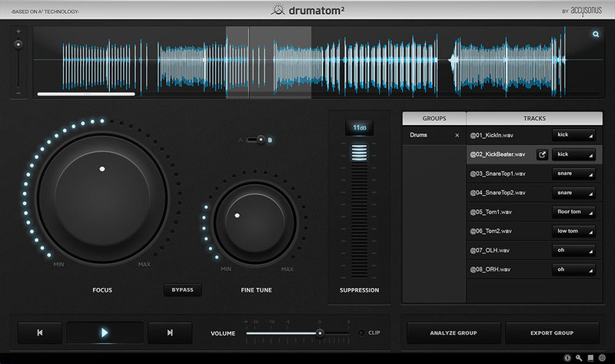Click the waveform zoom-out minus icon
615x364 pixels.
pos(18,93)
